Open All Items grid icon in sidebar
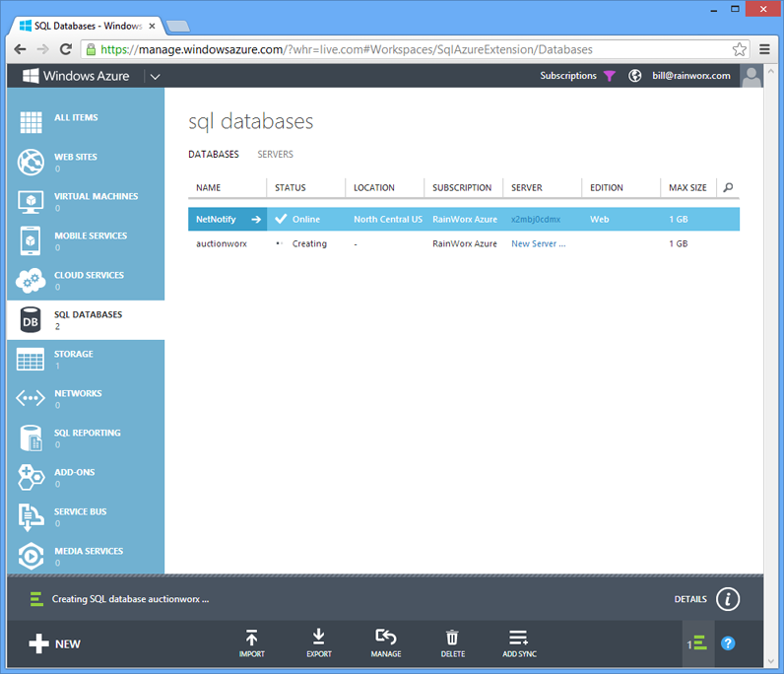Image resolution: width=784 pixels, height=674 pixels. (x=31, y=122)
